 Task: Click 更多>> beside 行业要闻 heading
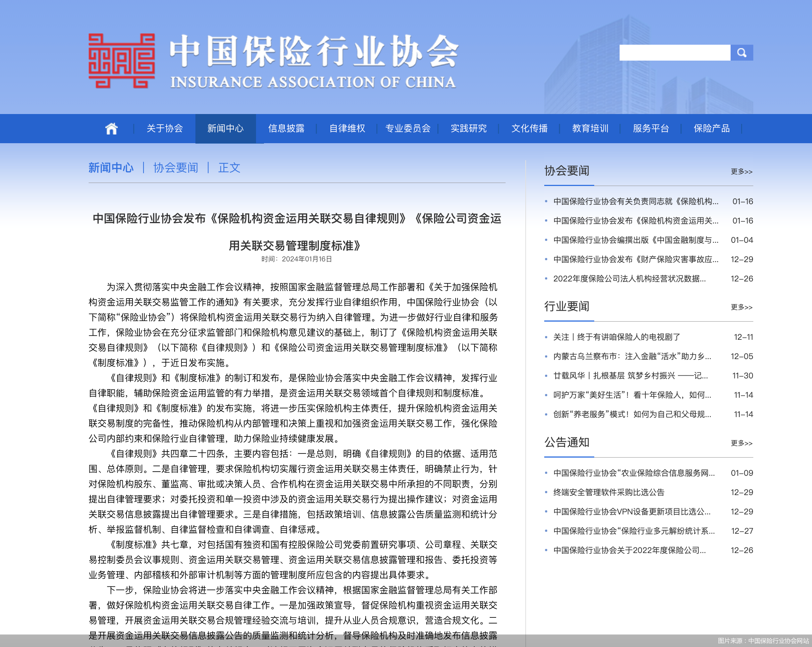coord(742,307)
